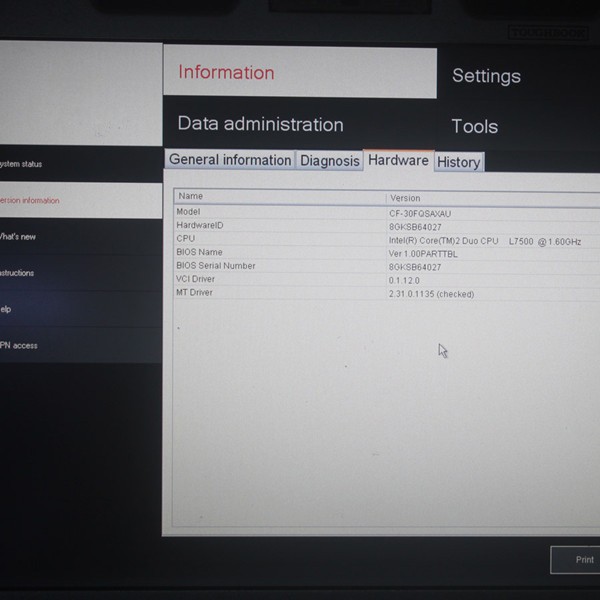Open What's new in sidebar
The height and width of the screenshot is (600, 600).
point(25,237)
